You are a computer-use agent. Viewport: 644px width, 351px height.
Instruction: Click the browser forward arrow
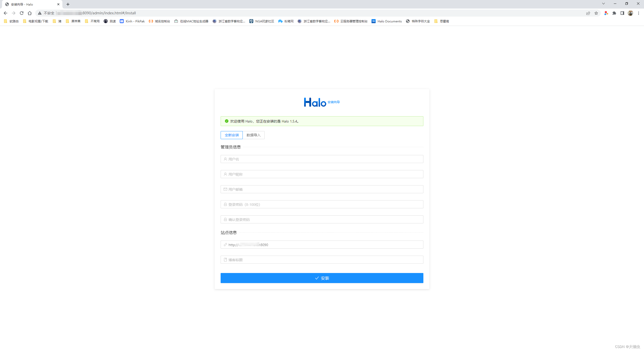(x=14, y=13)
